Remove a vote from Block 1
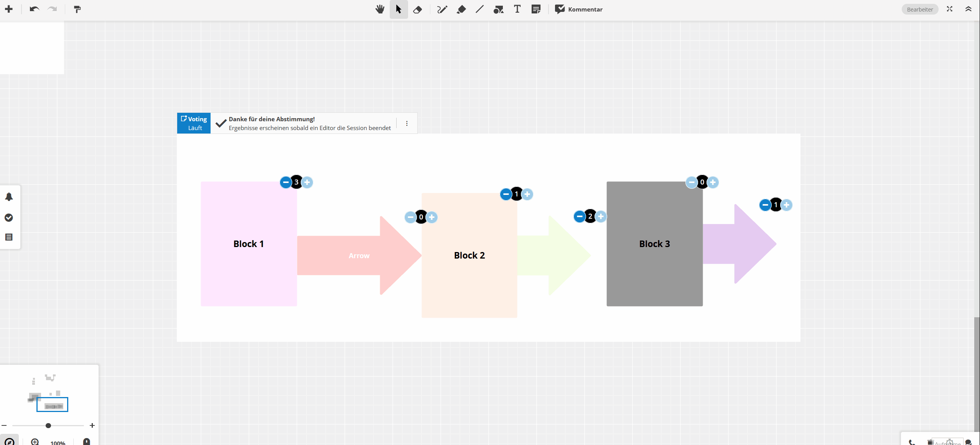This screenshot has width=980, height=445. [285, 182]
